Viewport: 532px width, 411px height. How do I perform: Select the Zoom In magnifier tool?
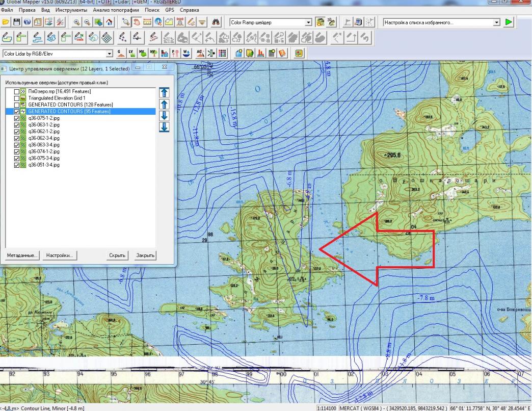click(77, 22)
